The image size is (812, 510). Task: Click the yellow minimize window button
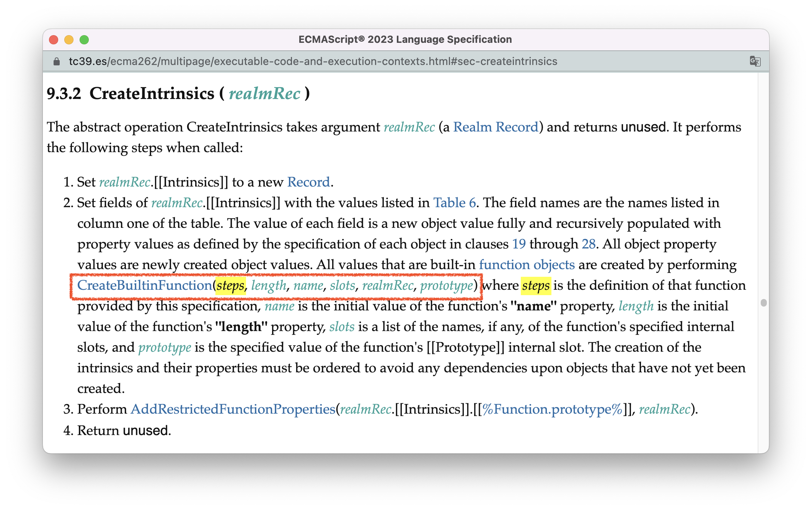pyautogui.click(x=69, y=40)
